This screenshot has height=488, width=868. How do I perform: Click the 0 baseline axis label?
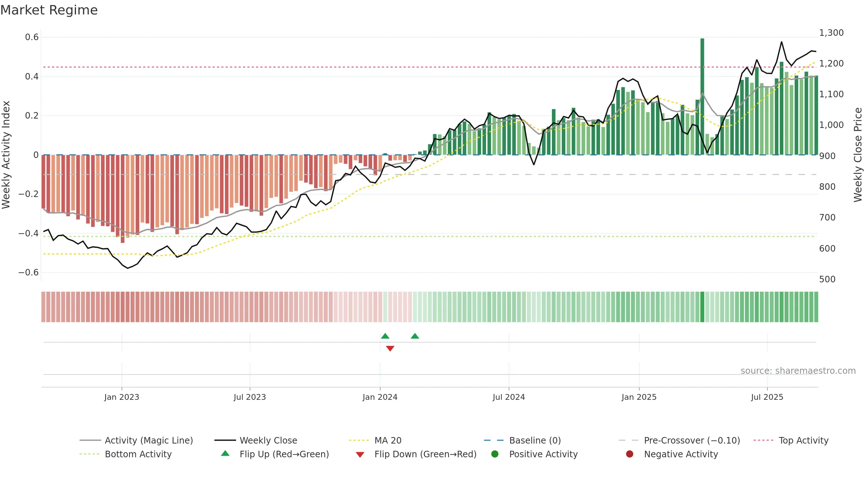click(36, 155)
